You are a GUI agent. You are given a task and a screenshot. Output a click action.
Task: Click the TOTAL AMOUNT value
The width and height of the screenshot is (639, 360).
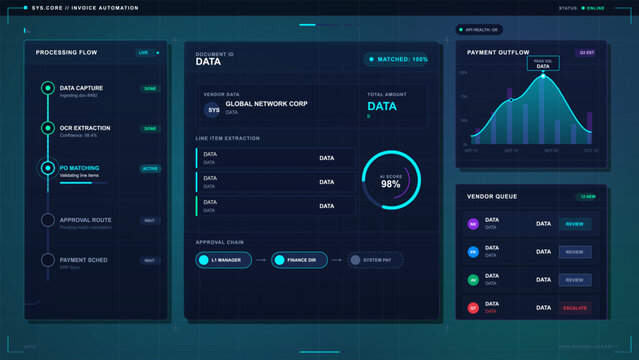point(382,106)
